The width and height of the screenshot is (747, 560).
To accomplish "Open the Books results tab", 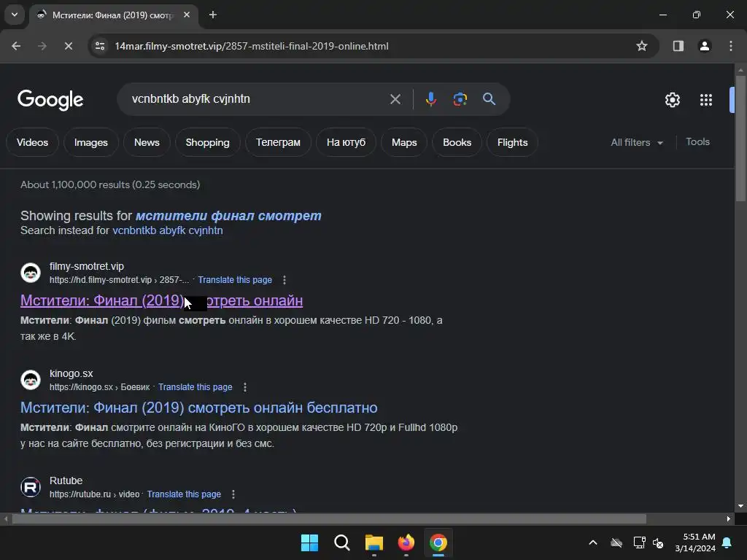I will pos(457,142).
